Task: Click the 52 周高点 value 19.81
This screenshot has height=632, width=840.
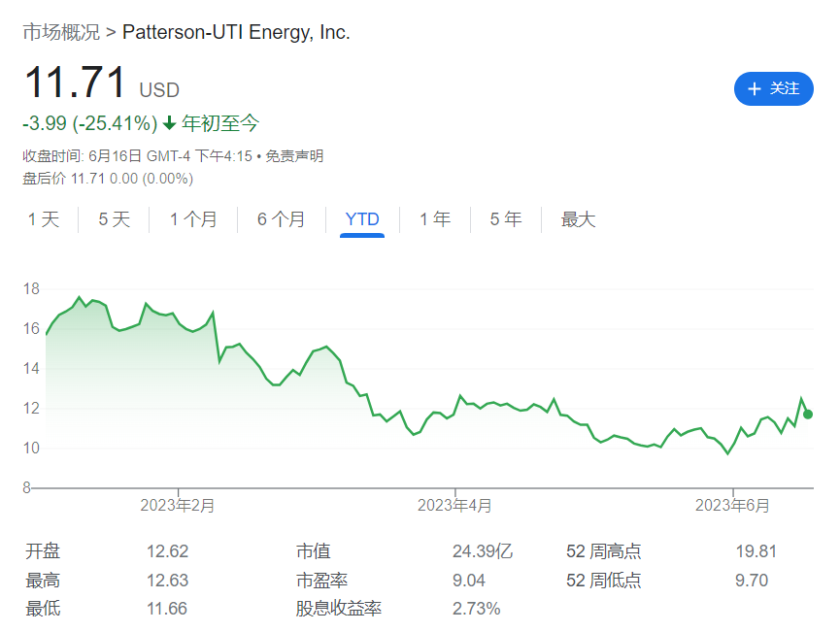Action: [x=756, y=551]
